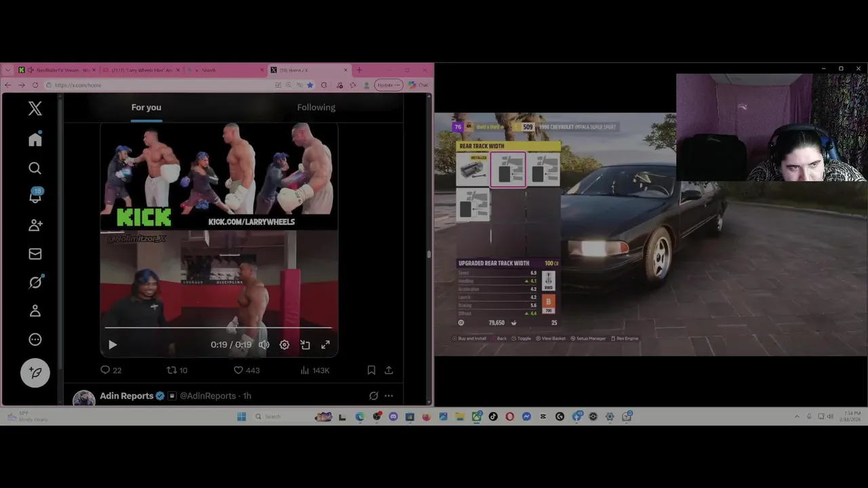Bookmark the video tweet
The width and height of the screenshot is (868, 488).
(372, 370)
